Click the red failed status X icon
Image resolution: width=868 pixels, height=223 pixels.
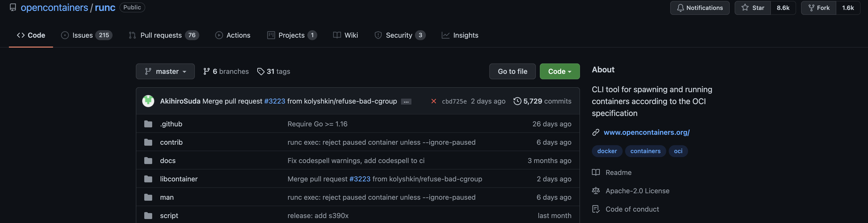[x=434, y=101]
